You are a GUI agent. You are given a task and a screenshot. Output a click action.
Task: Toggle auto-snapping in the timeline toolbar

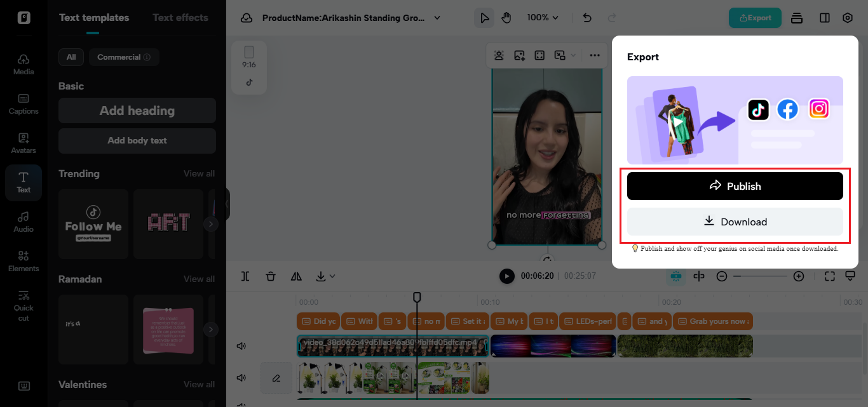675,276
